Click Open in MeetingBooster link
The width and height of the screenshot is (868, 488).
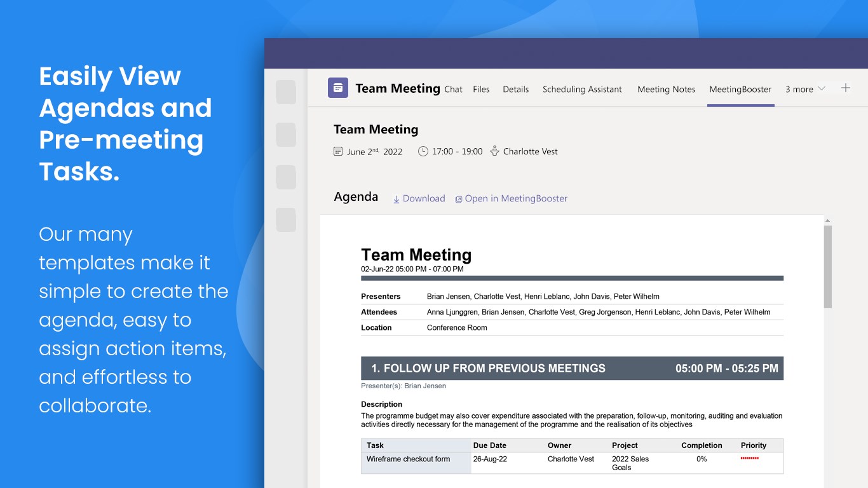[516, 199]
